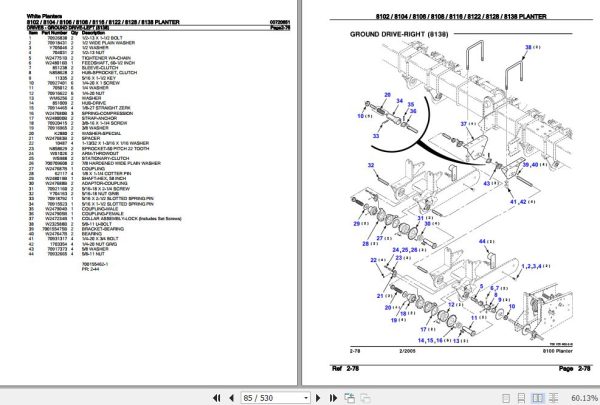Select the FEEDSHAFT, 68-1/2 INCH row
This screenshot has height=405, width=600.
(x=82, y=63)
